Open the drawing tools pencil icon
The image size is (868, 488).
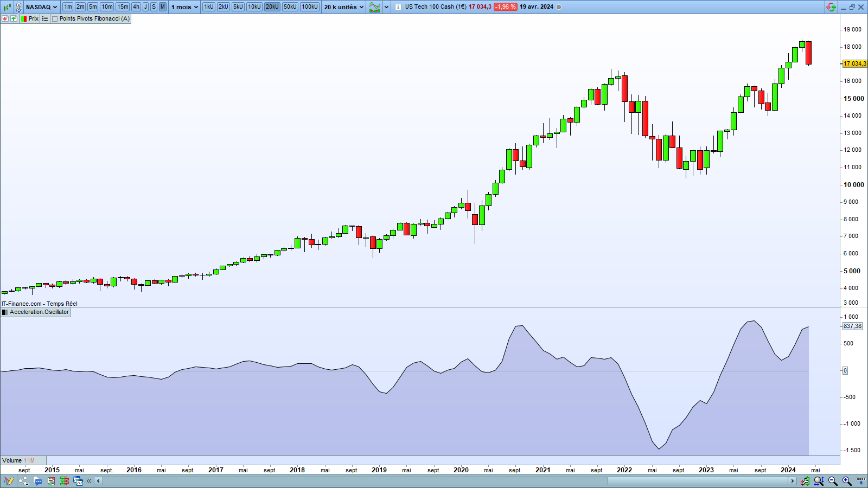click(x=9, y=481)
